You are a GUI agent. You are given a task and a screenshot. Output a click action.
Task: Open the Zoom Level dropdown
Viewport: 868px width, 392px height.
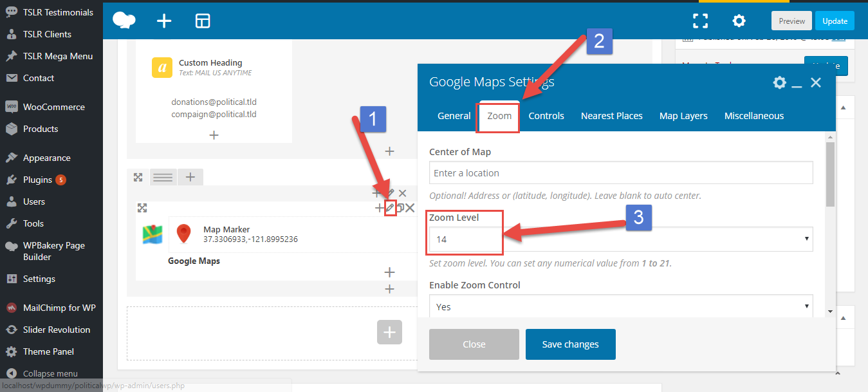tap(620, 239)
